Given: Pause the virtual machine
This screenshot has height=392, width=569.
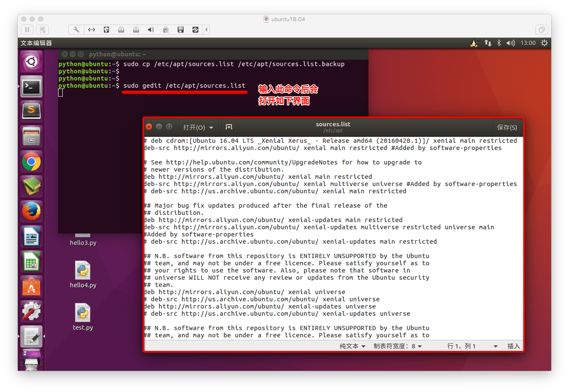Looking at the screenshot, I should (27, 30).
